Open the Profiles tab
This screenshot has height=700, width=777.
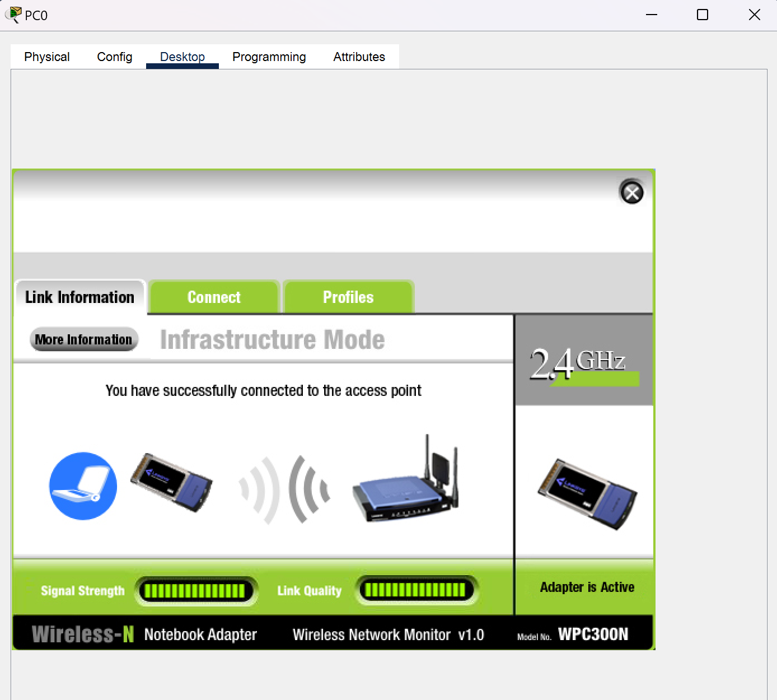point(348,297)
